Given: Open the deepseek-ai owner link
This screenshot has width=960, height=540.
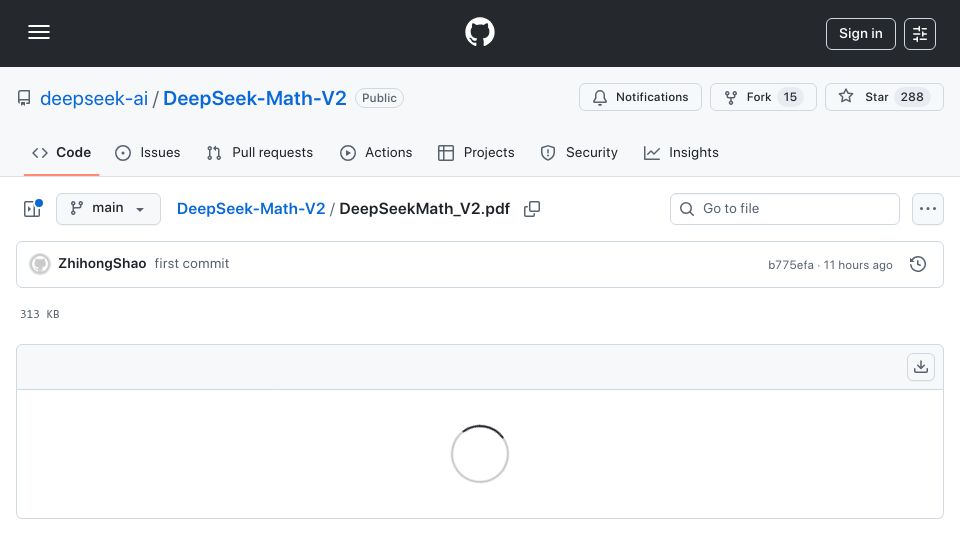Looking at the screenshot, I should [94, 99].
